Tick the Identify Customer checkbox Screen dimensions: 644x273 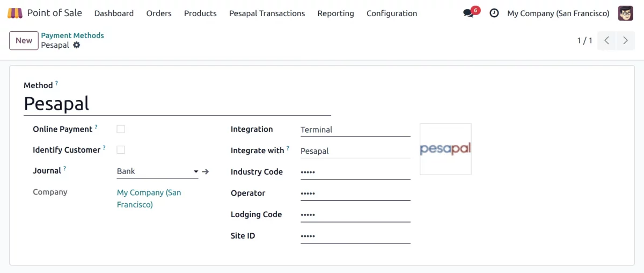point(121,150)
